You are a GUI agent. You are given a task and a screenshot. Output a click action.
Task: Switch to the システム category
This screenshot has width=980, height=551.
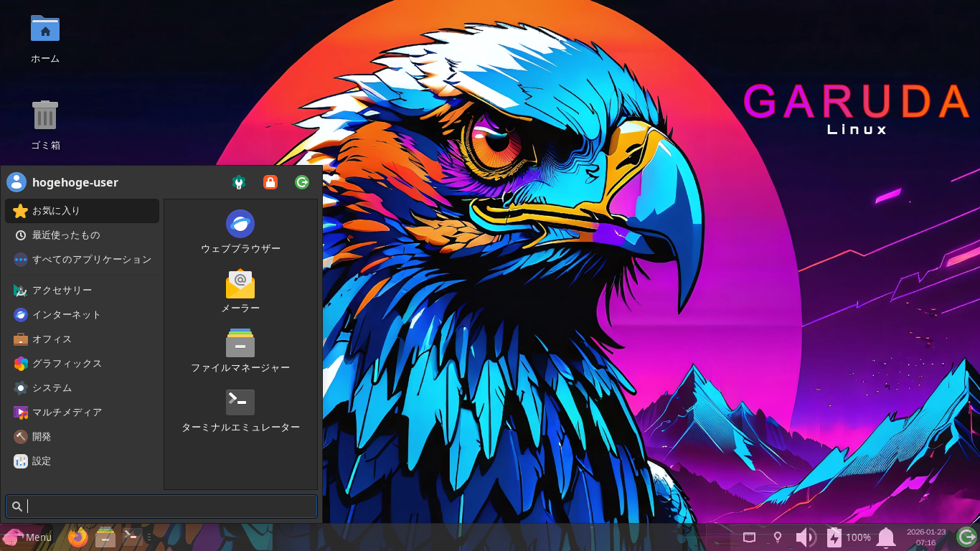(82, 388)
